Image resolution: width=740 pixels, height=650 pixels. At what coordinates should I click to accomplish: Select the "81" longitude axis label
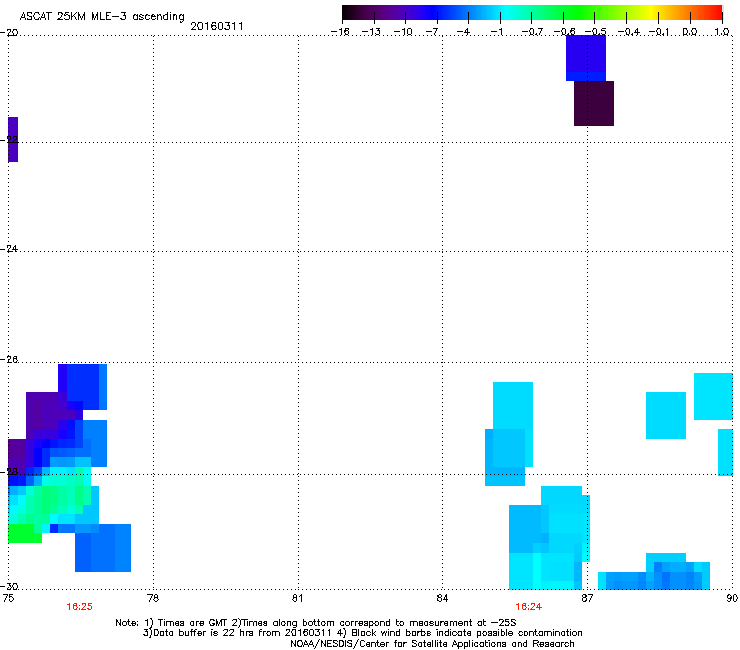[x=297, y=598]
